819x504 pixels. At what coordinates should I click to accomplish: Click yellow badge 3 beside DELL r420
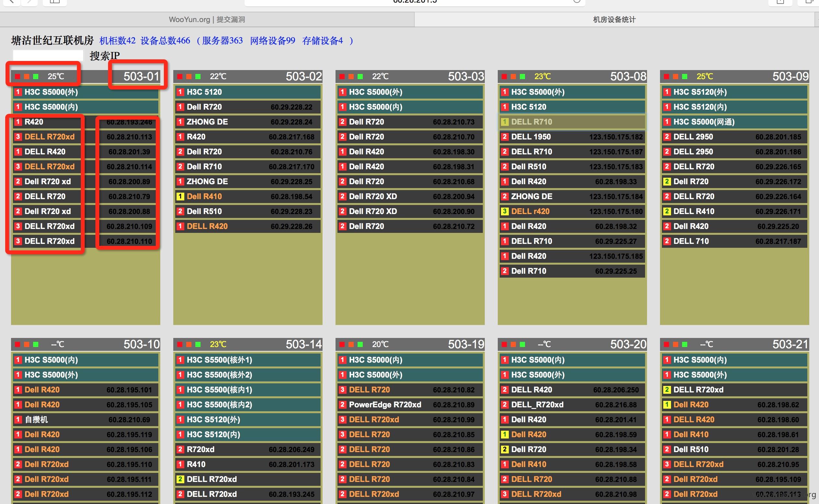pos(505,211)
